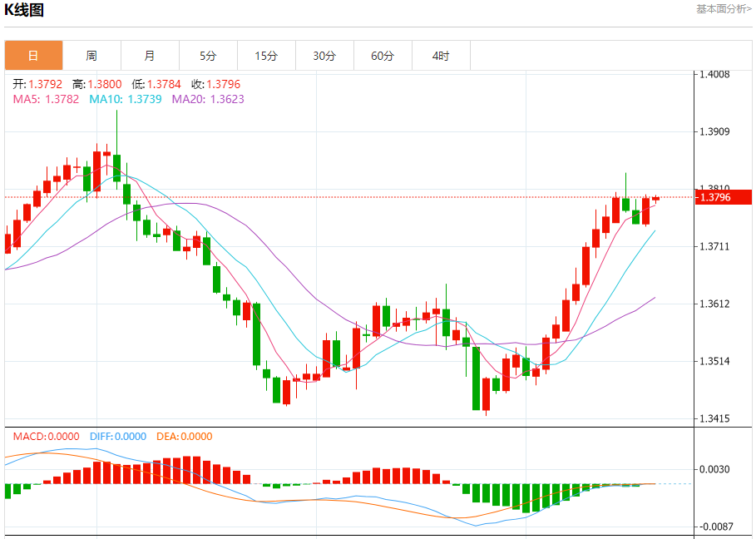Click the MA10 indicator value label
This screenshot has width=756, height=539.
126,99
